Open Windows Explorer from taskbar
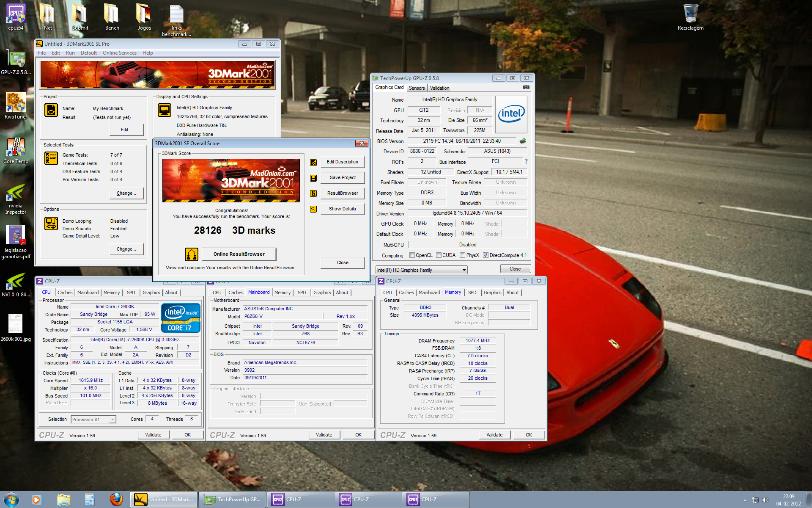The height and width of the screenshot is (508, 812). pos(64,500)
